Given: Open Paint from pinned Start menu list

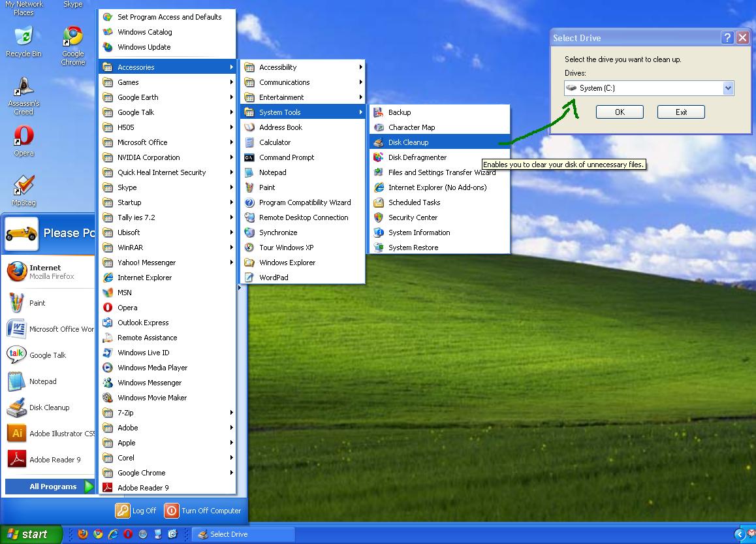Looking at the screenshot, I should click(x=48, y=303).
